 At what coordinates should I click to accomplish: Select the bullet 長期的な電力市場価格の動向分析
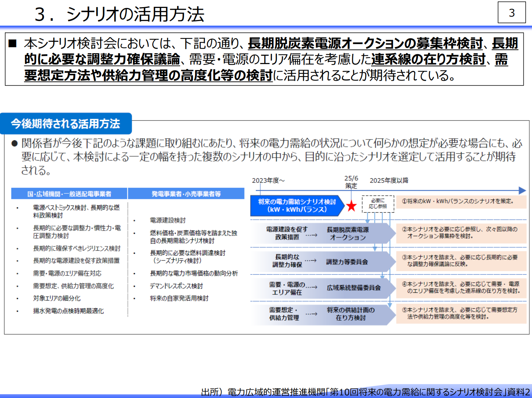pos(194,273)
